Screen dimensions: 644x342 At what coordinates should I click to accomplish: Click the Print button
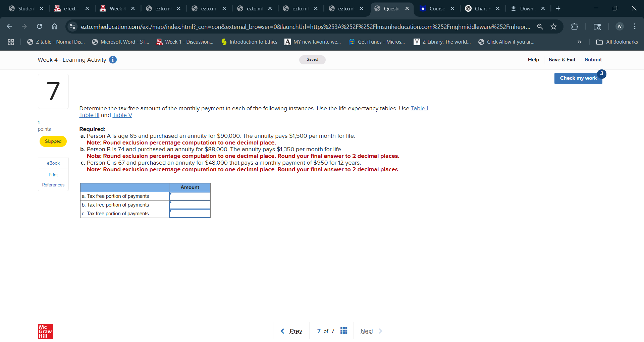coord(53,175)
